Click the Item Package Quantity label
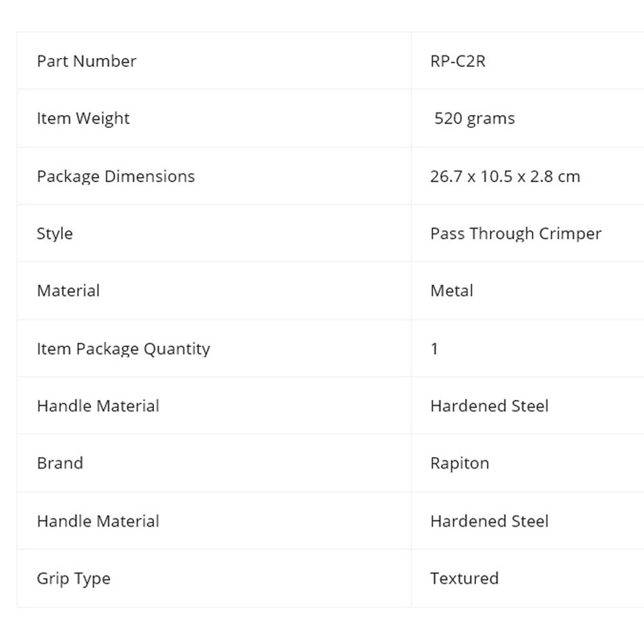Screen dimensions: 644x644 (123, 349)
